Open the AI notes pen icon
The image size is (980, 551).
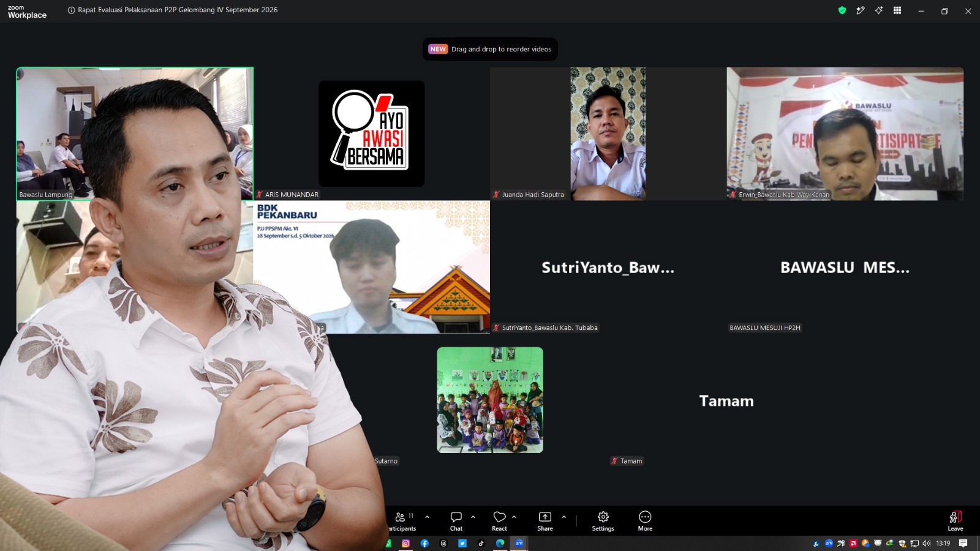861,10
